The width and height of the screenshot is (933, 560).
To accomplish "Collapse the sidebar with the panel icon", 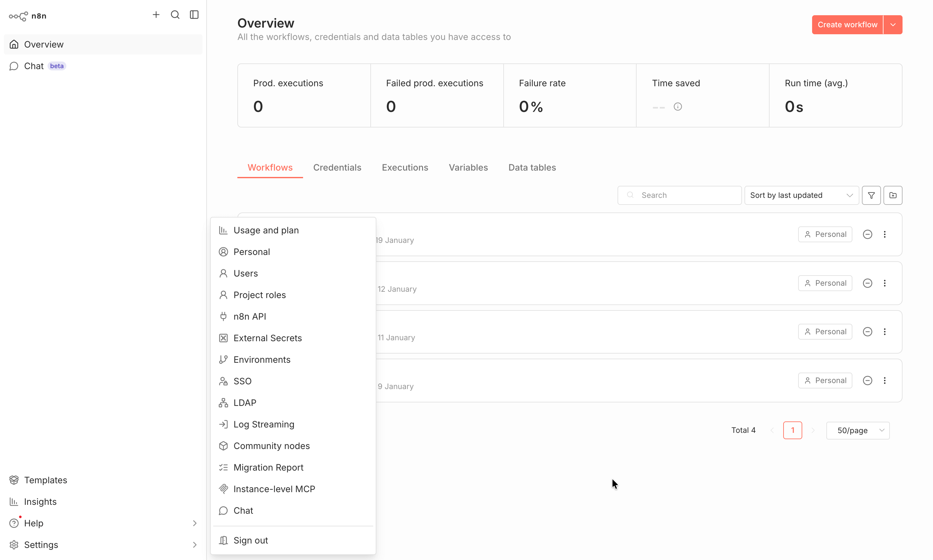I will 194,15.
